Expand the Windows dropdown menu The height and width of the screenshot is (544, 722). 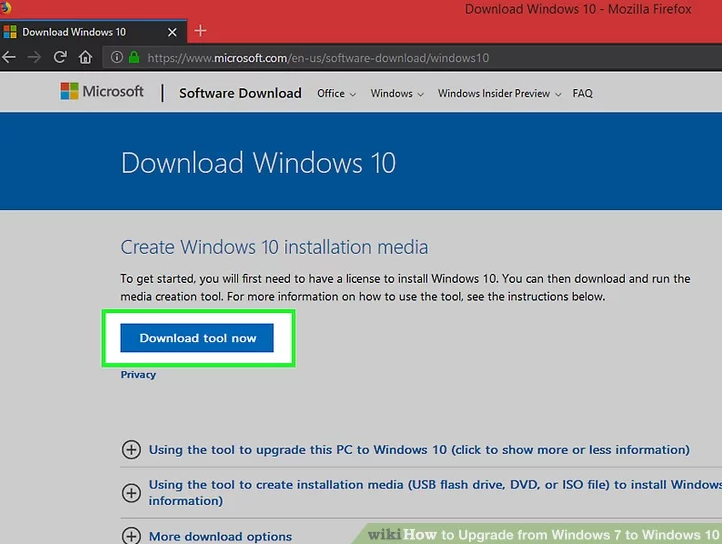[x=396, y=93]
